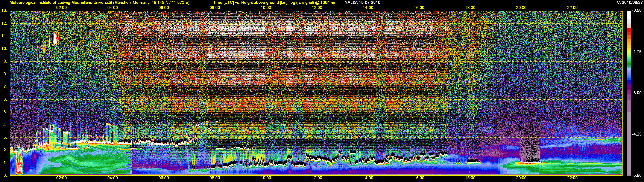644x182 pixels.
Task: Click the -0.50 color scale value
Action: tap(637, 10)
